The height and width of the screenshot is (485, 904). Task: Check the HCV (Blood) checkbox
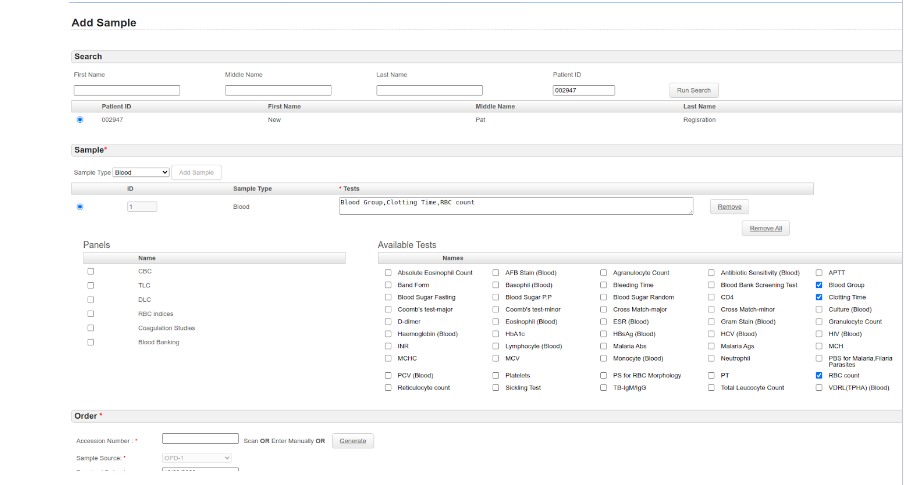click(711, 334)
